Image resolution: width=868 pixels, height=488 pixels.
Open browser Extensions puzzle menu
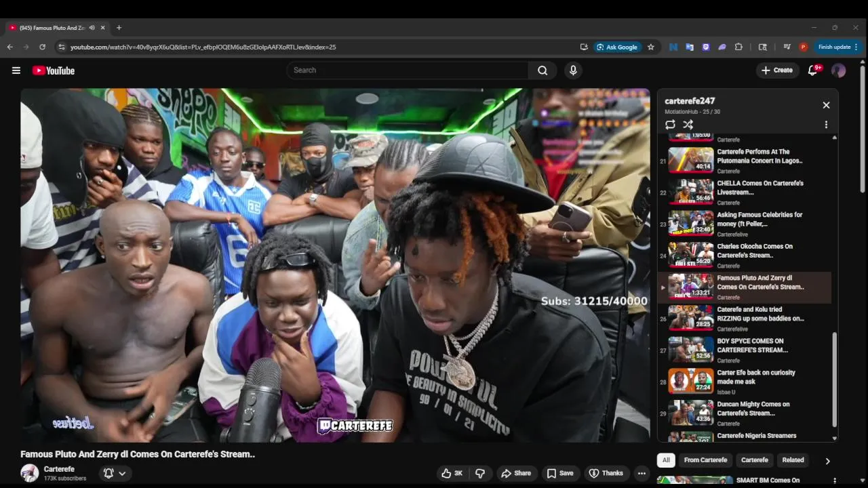[738, 47]
